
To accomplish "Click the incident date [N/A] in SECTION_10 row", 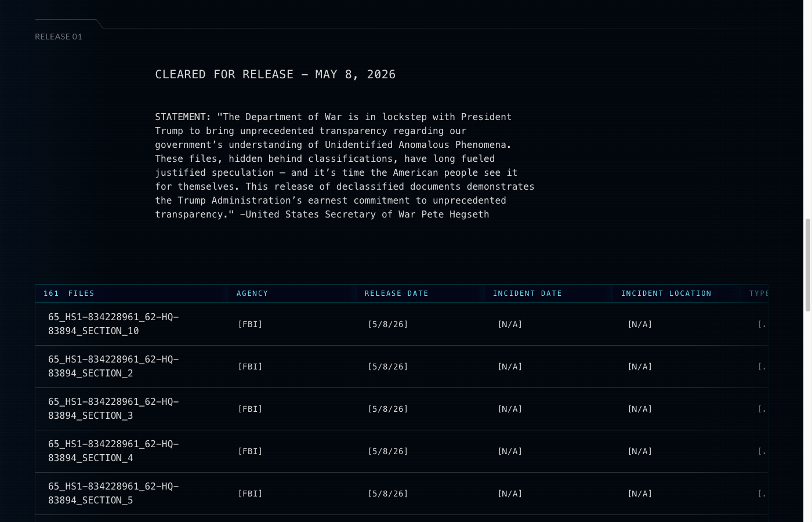I will [x=510, y=324].
